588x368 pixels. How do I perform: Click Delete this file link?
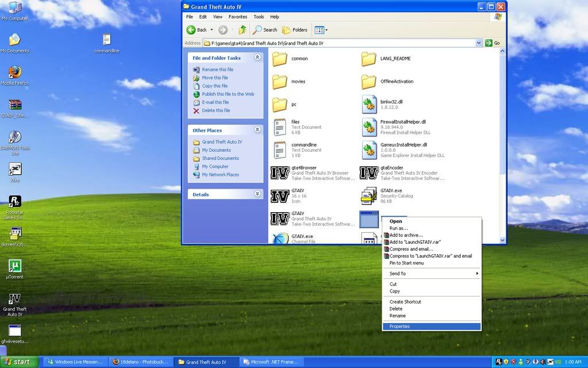[x=216, y=110]
